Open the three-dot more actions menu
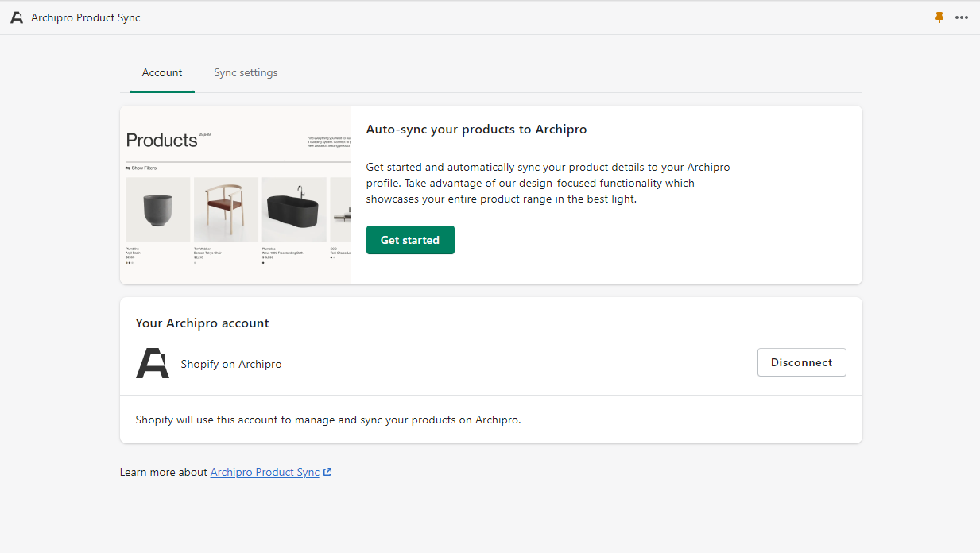 click(962, 17)
